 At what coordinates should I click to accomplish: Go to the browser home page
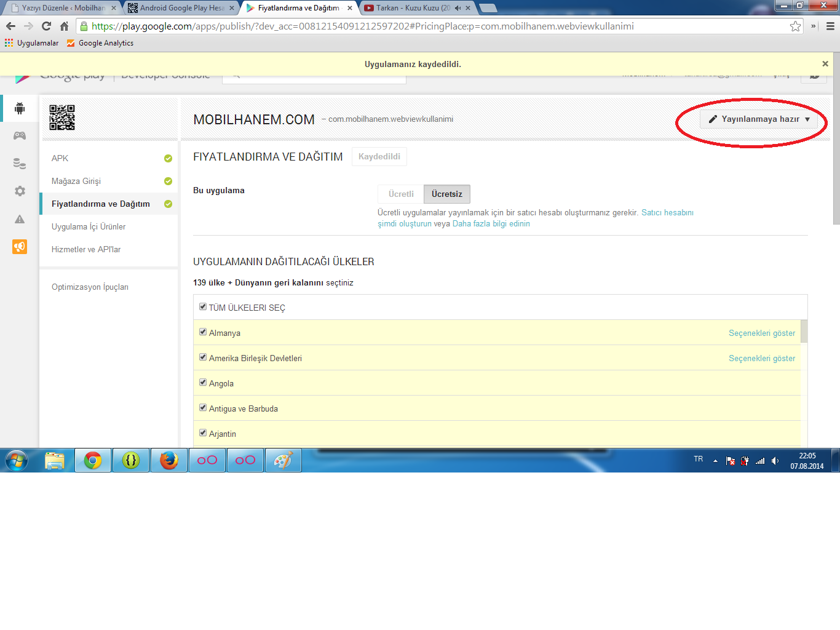64,26
